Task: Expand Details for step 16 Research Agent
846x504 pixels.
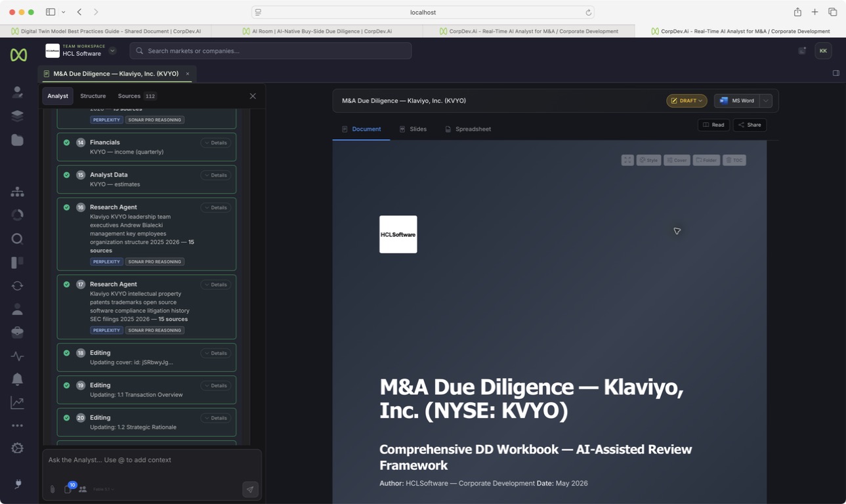Action: [215, 207]
